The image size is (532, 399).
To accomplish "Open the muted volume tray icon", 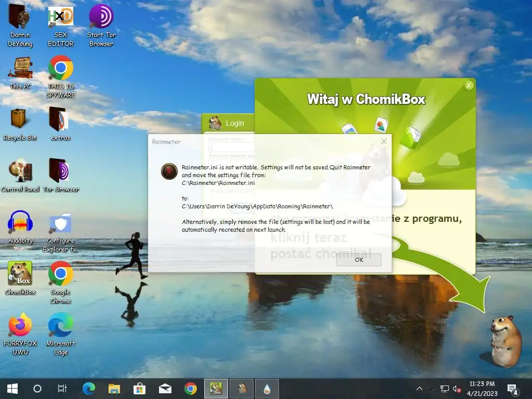I will coord(457,389).
